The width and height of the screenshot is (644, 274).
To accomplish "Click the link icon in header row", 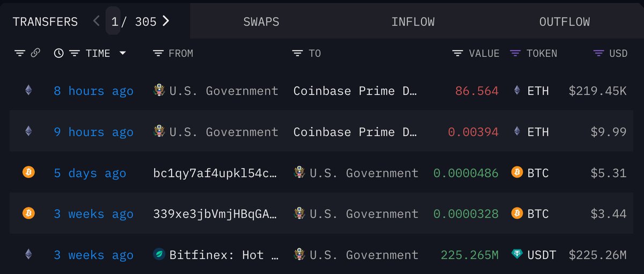I will (x=35, y=53).
